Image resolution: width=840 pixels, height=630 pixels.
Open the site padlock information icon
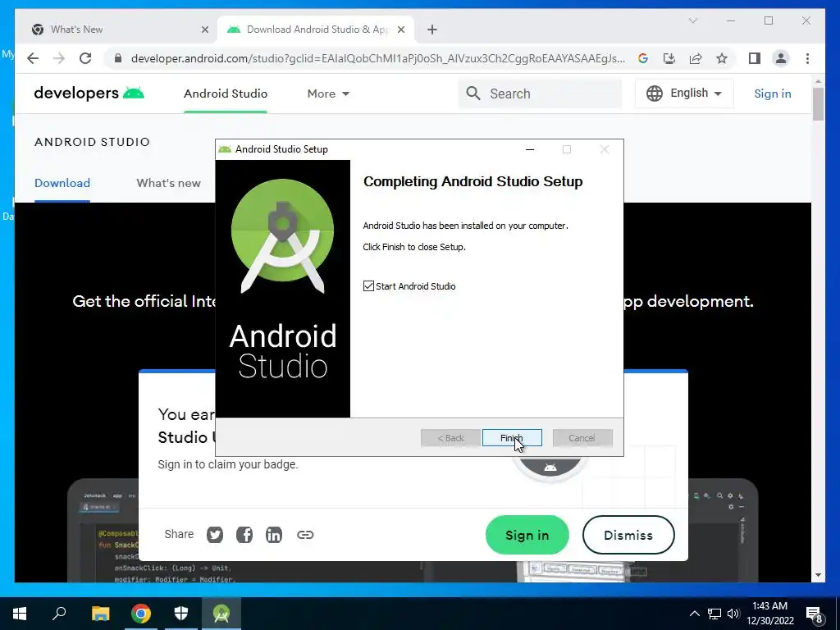click(x=118, y=58)
